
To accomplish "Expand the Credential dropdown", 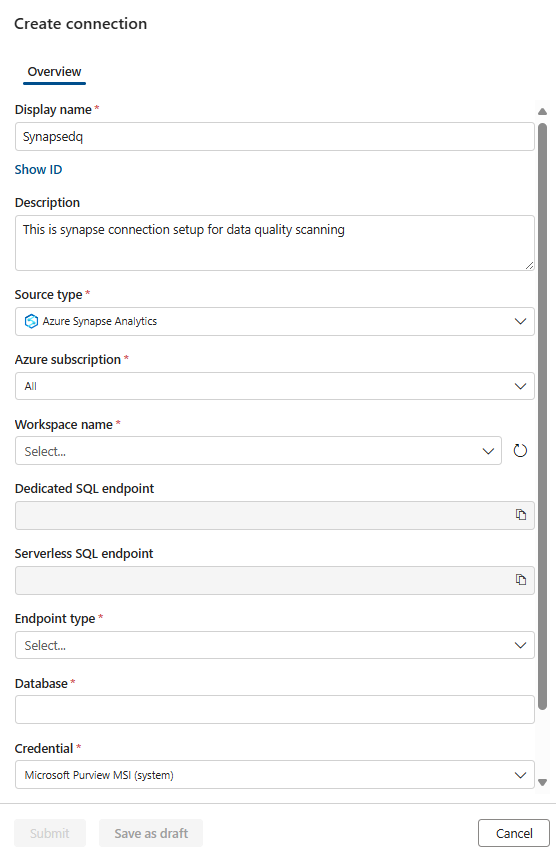I will [274, 775].
